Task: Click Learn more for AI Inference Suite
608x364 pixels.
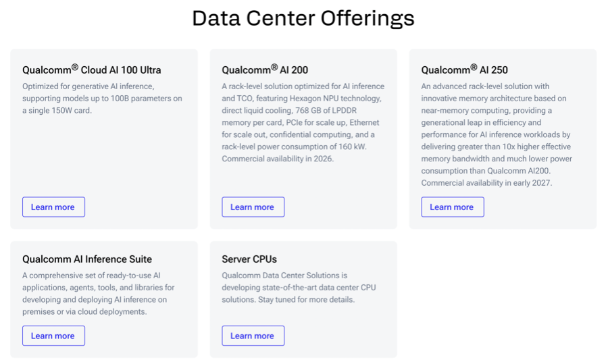Action: [x=53, y=336]
